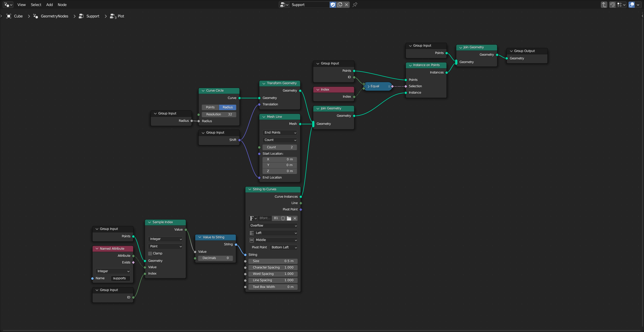Image resolution: width=644 pixels, height=332 pixels.
Task: Expand the sidebar arrow at right edge
Action: coord(642,16)
